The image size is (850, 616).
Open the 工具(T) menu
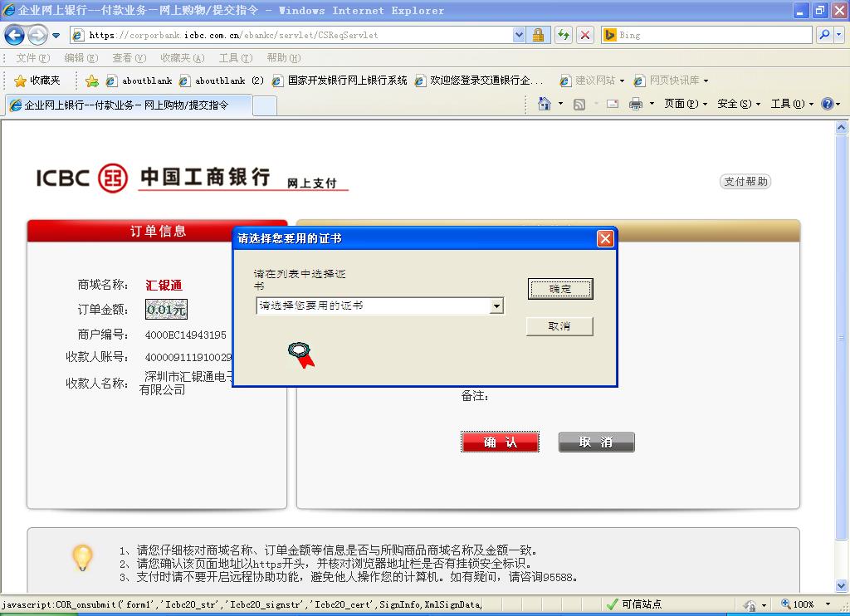pos(235,58)
